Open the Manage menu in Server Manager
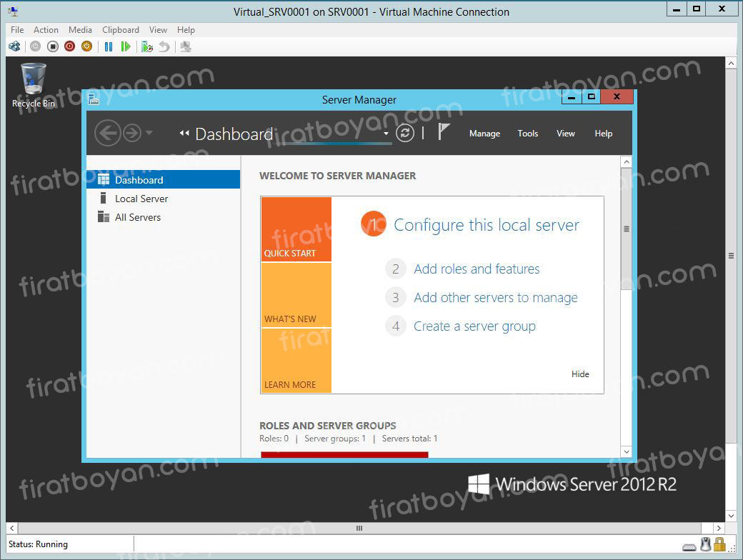Image resolution: width=743 pixels, height=560 pixels. 485,134
